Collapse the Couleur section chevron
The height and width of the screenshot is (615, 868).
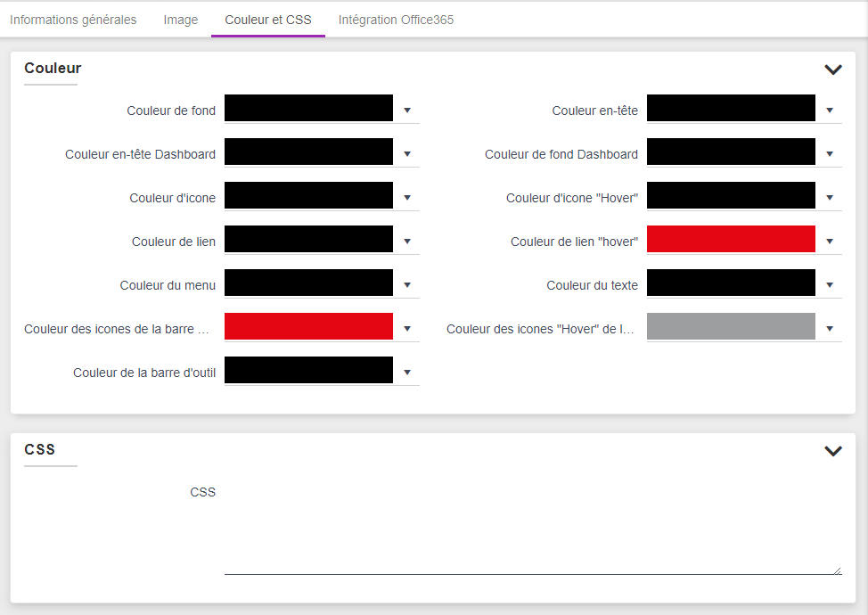coord(833,70)
